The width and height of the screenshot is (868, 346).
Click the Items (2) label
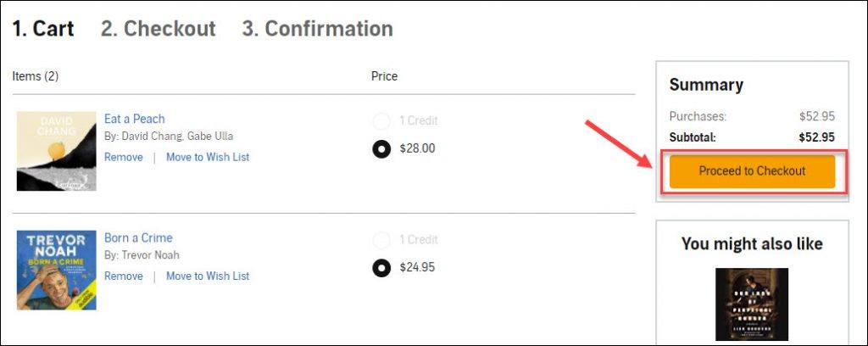click(x=36, y=76)
